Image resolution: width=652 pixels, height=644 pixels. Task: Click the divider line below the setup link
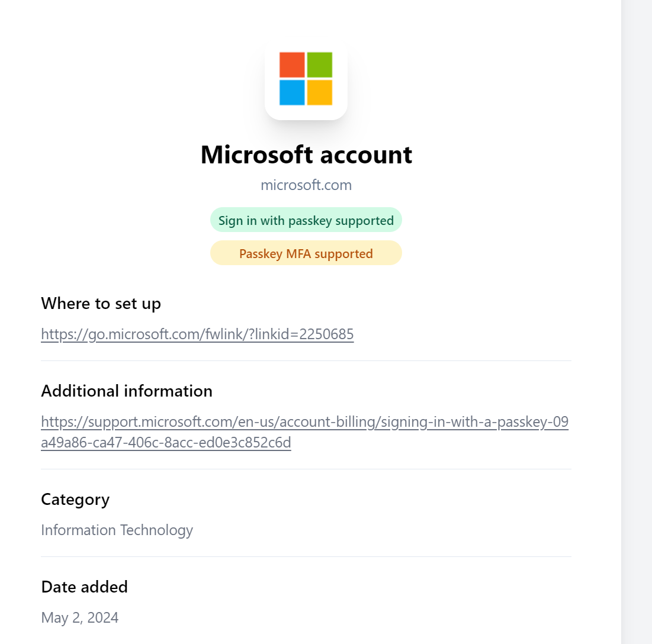pyautogui.click(x=306, y=360)
